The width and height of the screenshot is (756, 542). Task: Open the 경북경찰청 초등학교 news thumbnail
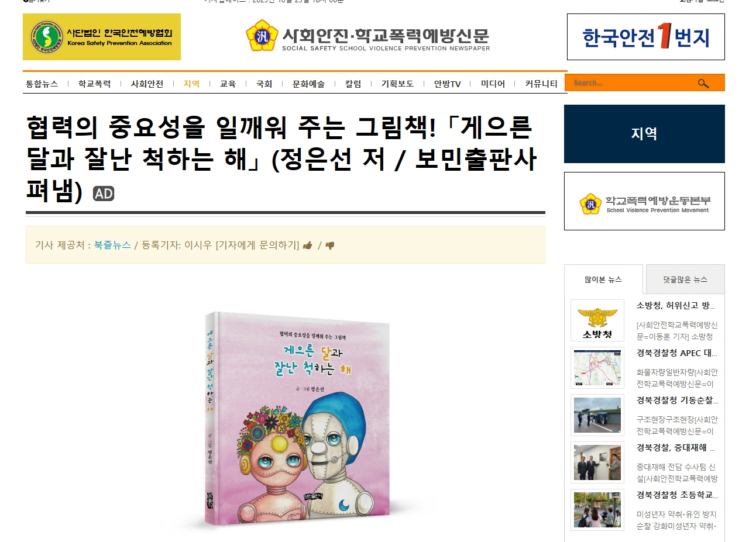597,510
